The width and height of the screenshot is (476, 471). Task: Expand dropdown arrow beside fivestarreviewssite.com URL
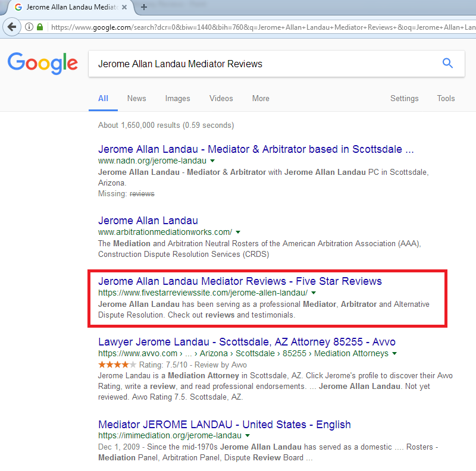click(314, 293)
